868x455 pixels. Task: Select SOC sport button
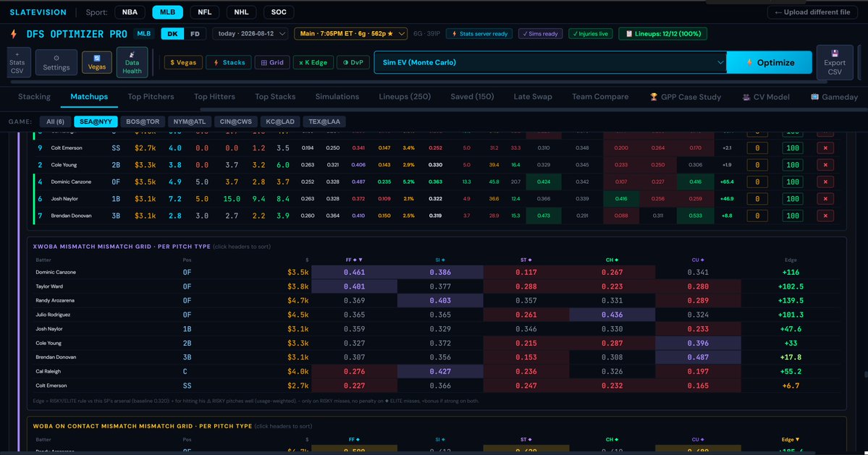[x=279, y=12]
